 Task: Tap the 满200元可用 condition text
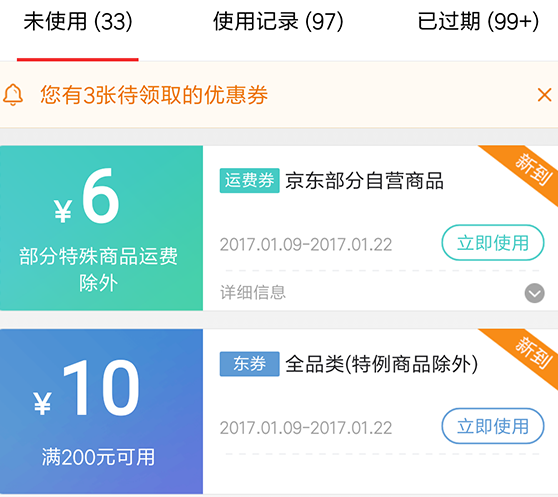99,457
